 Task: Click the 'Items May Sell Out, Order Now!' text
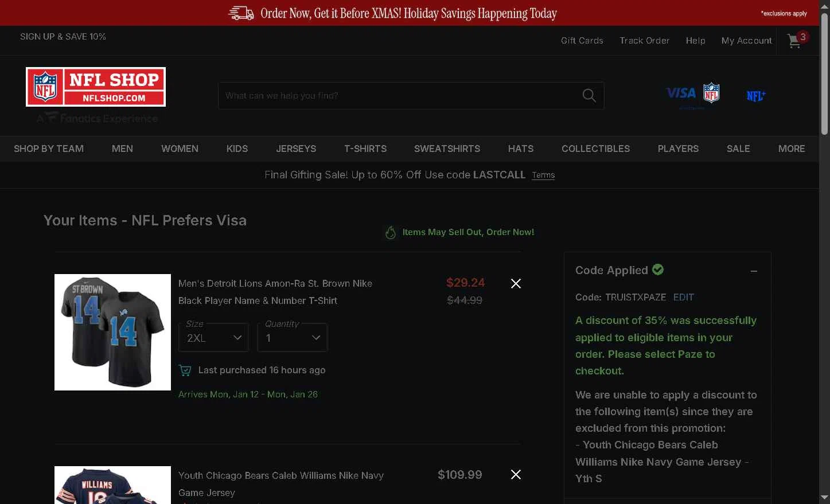(468, 232)
